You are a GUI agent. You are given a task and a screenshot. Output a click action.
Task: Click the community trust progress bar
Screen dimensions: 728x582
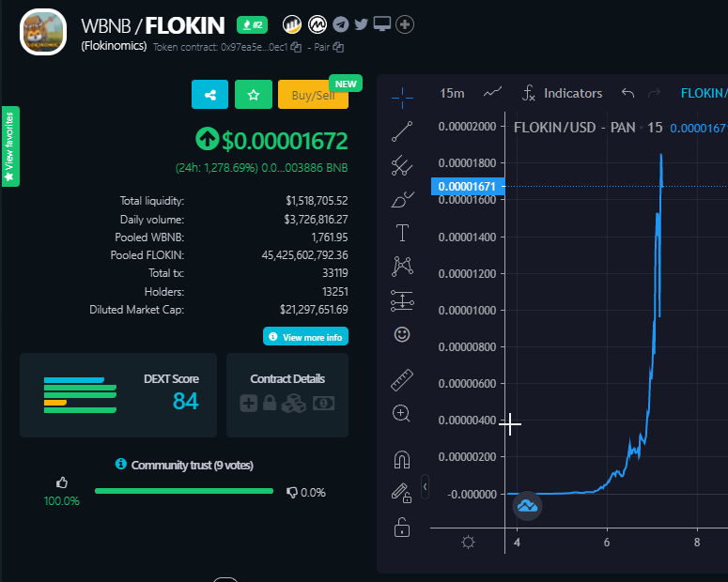[184, 491]
